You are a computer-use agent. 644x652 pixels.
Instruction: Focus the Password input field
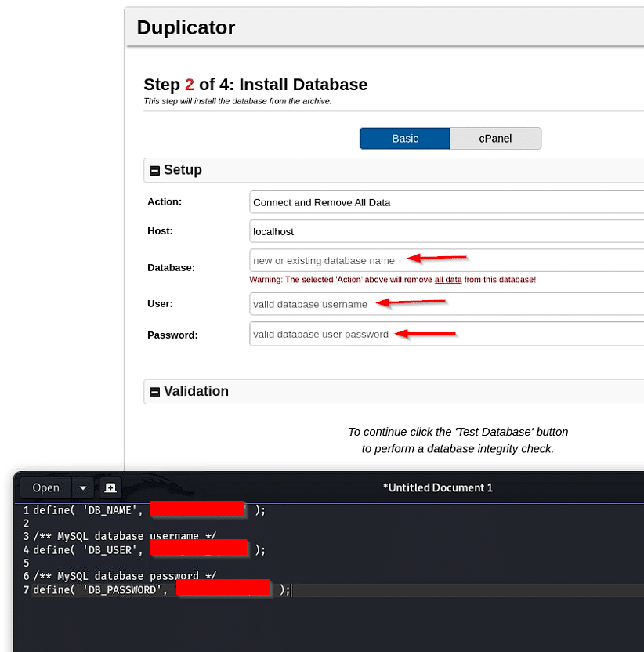coord(447,334)
